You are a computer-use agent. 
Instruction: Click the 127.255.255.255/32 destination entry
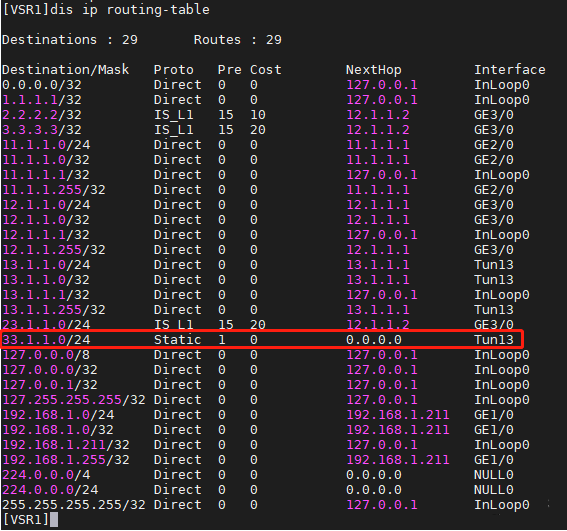coord(74,400)
